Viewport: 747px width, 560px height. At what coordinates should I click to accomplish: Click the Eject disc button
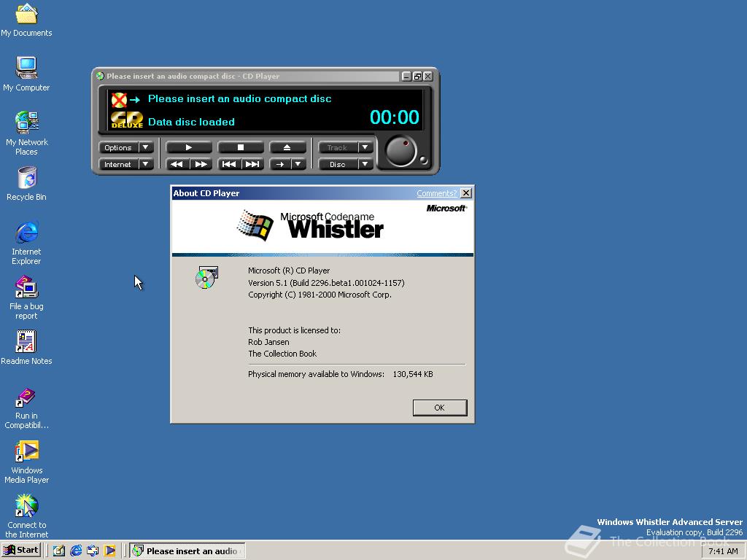pyautogui.click(x=287, y=147)
